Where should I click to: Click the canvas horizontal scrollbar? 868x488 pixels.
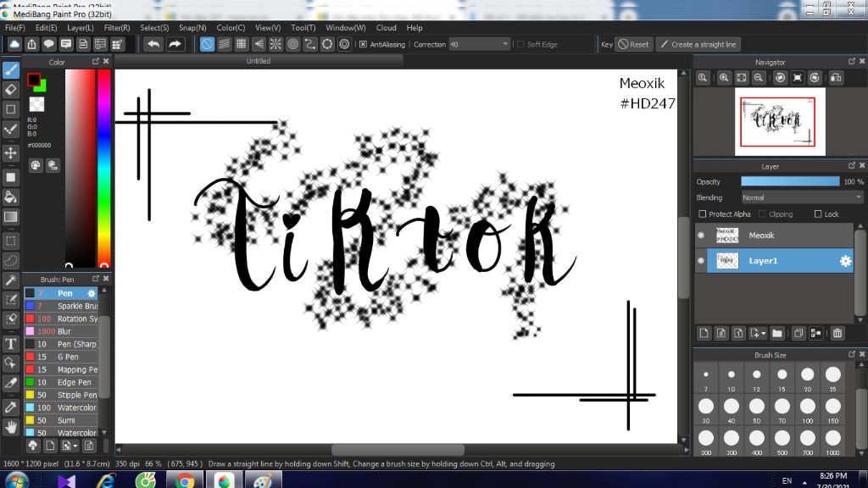[398, 450]
